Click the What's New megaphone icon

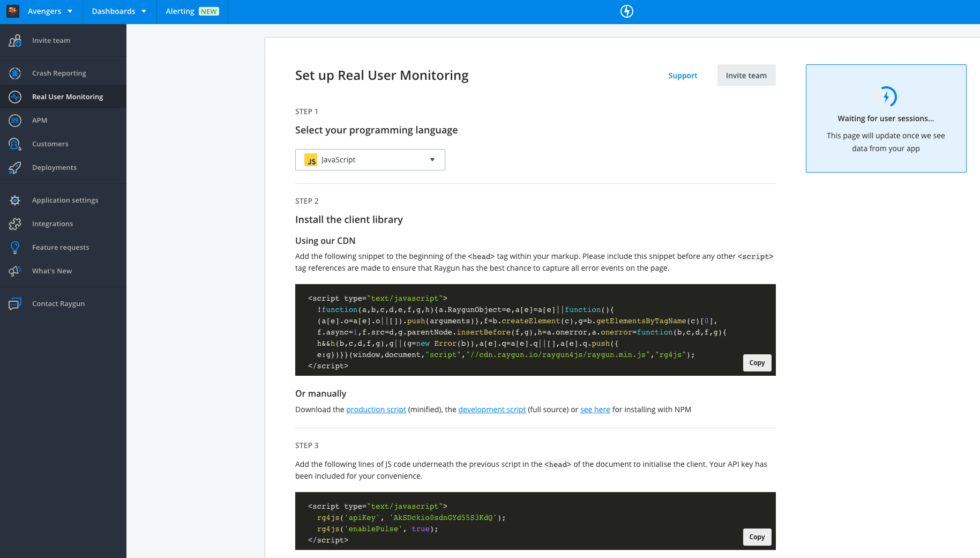[15, 271]
